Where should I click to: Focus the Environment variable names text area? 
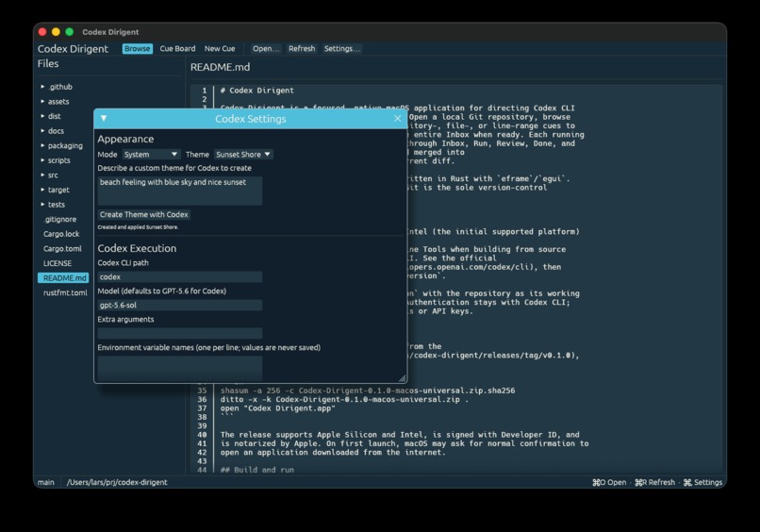(180, 369)
